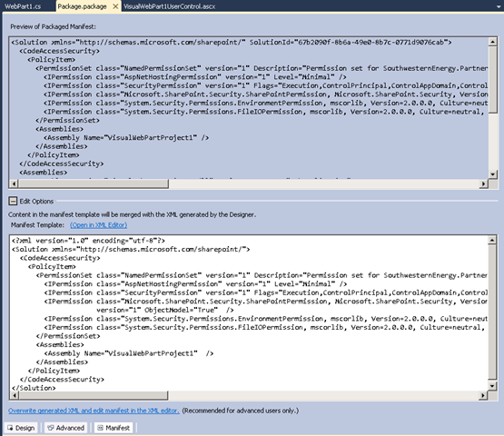Click the manifest template horizontal scrollbar thumb

93,395
